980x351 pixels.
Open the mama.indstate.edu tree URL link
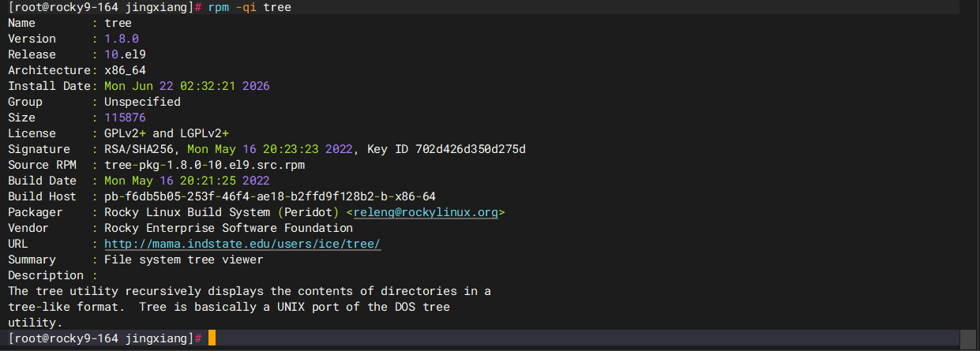click(242, 244)
